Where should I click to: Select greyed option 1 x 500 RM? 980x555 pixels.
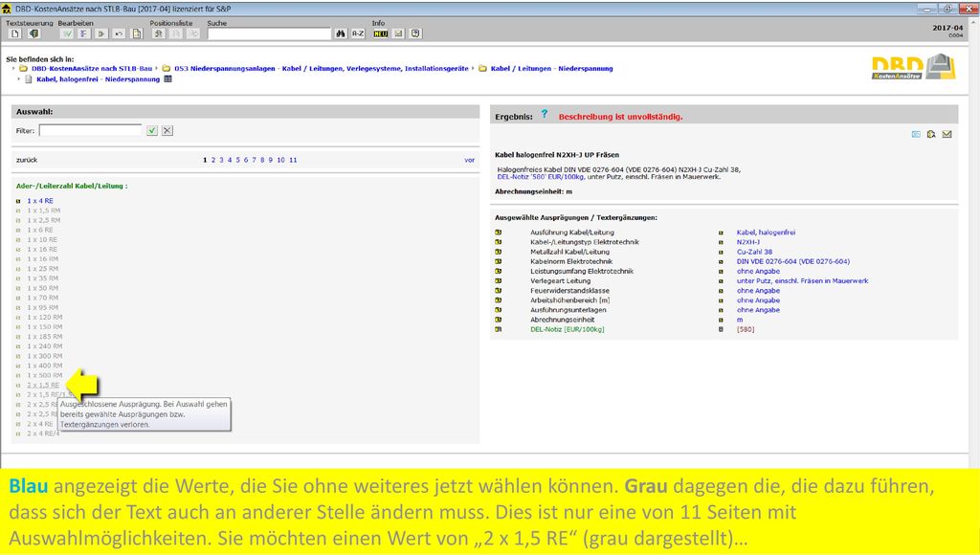(x=44, y=376)
